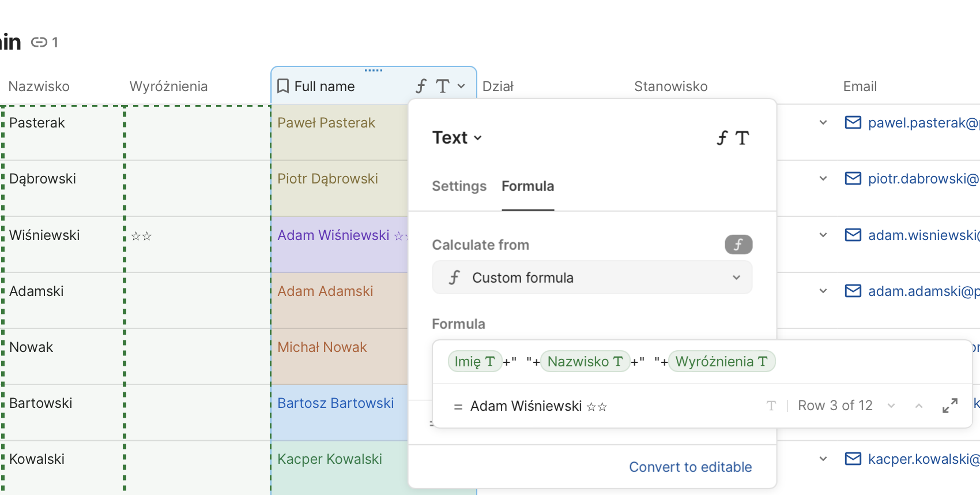The height and width of the screenshot is (495, 980).
Task: Switch to the Settings tab
Action: pyautogui.click(x=459, y=186)
